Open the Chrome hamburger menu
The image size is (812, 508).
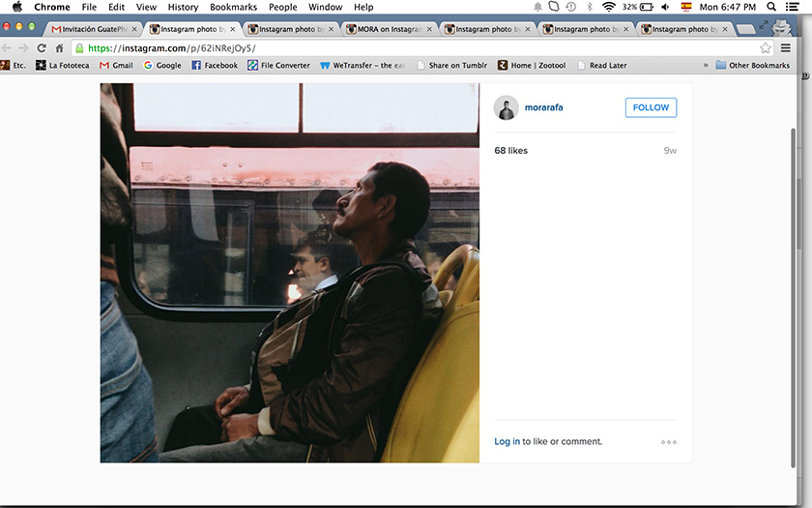pos(786,47)
